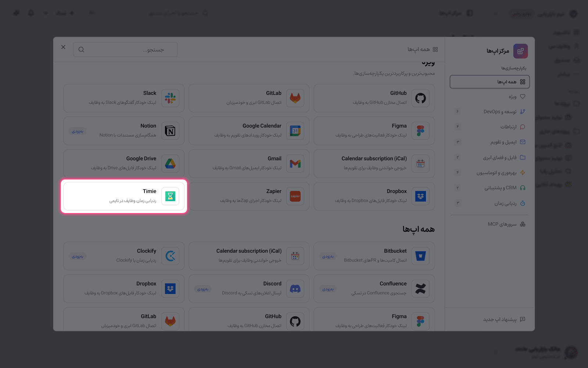The width and height of the screenshot is (588, 368).
Task: Click the Confluence logo icon
Action: [x=420, y=289]
